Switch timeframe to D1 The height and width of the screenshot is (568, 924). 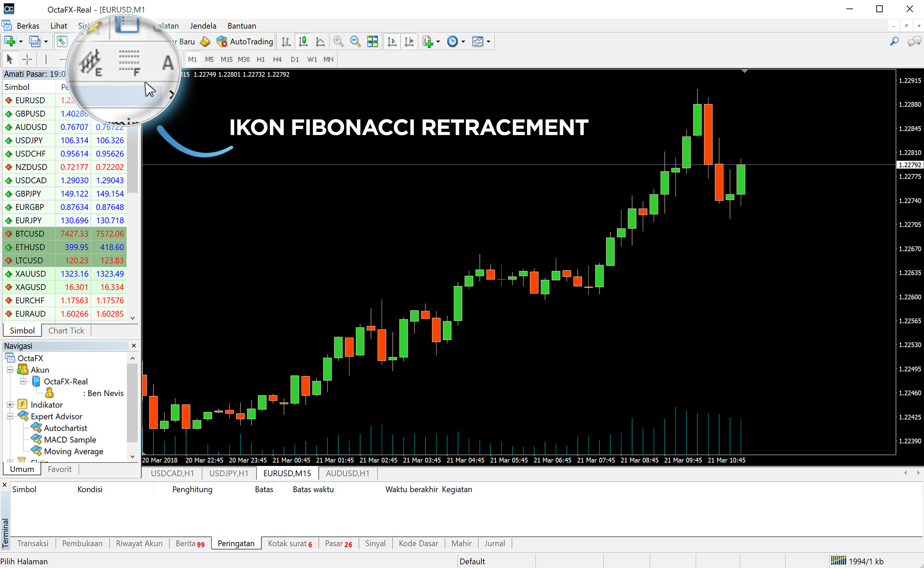click(x=295, y=59)
